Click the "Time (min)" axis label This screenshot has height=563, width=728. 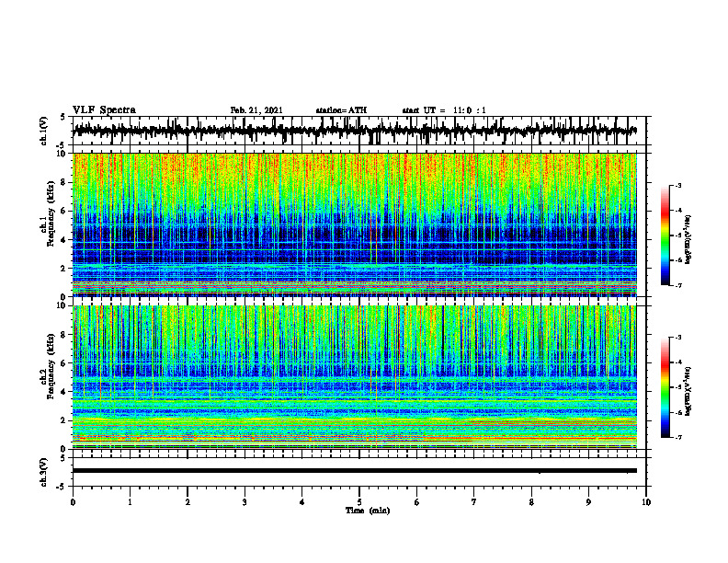tap(368, 511)
